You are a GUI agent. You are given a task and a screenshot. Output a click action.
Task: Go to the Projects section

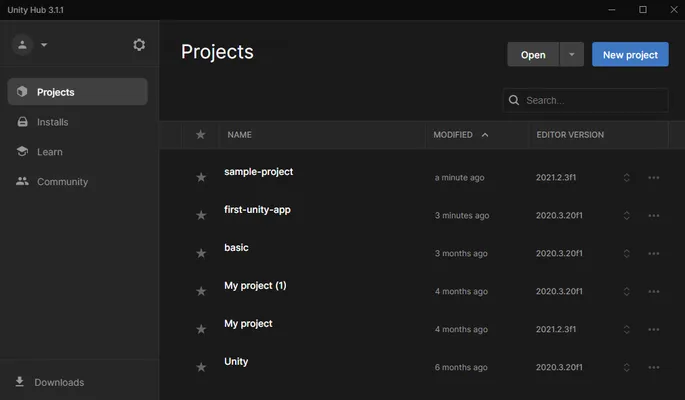(77, 92)
